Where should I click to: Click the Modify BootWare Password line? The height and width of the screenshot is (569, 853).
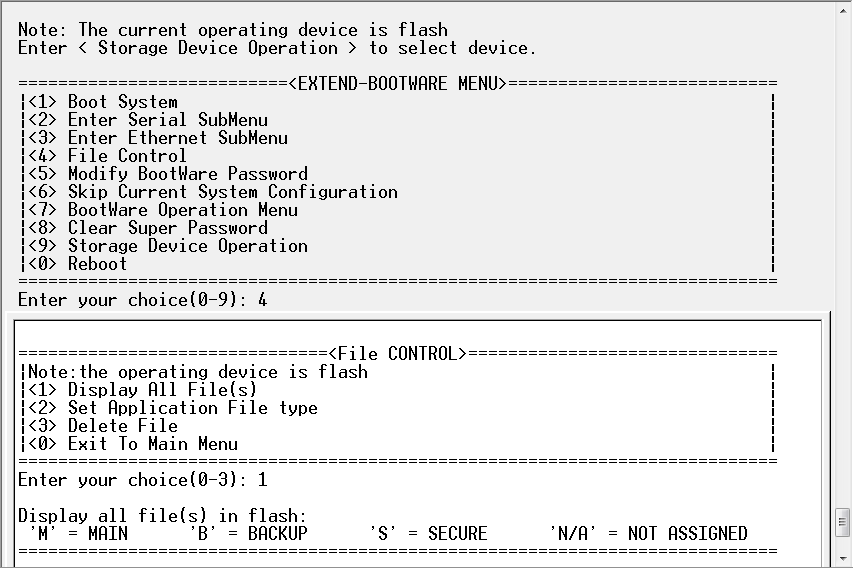[x=187, y=174]
